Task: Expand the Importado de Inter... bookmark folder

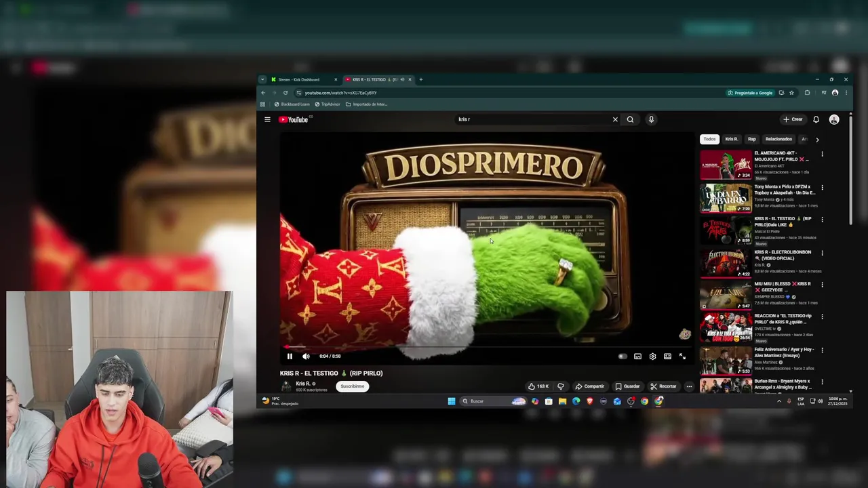Action: 366,104
